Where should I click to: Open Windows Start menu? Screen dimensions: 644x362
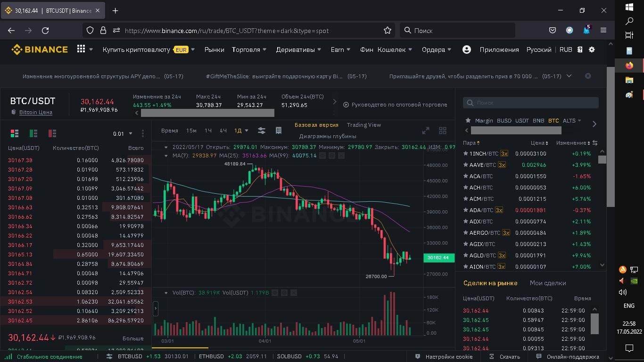tap(629, 7)
